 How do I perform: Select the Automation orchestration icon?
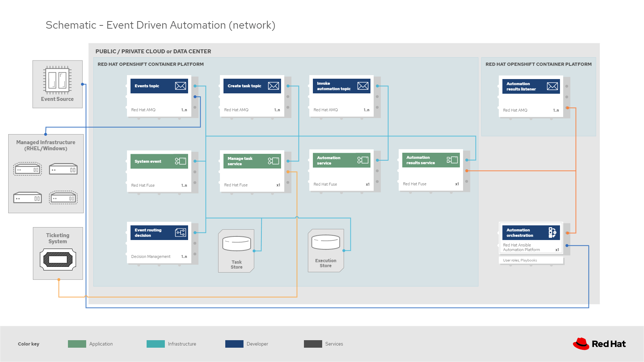(552, 233)
